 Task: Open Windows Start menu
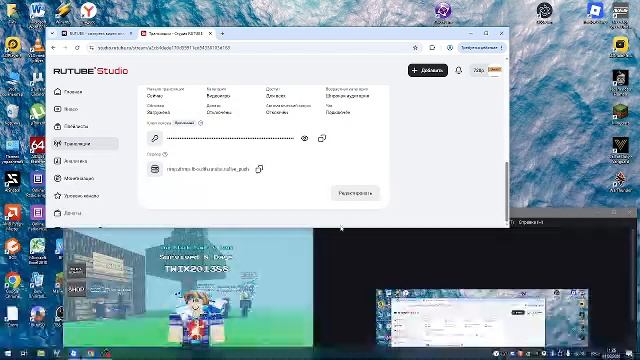7,354
